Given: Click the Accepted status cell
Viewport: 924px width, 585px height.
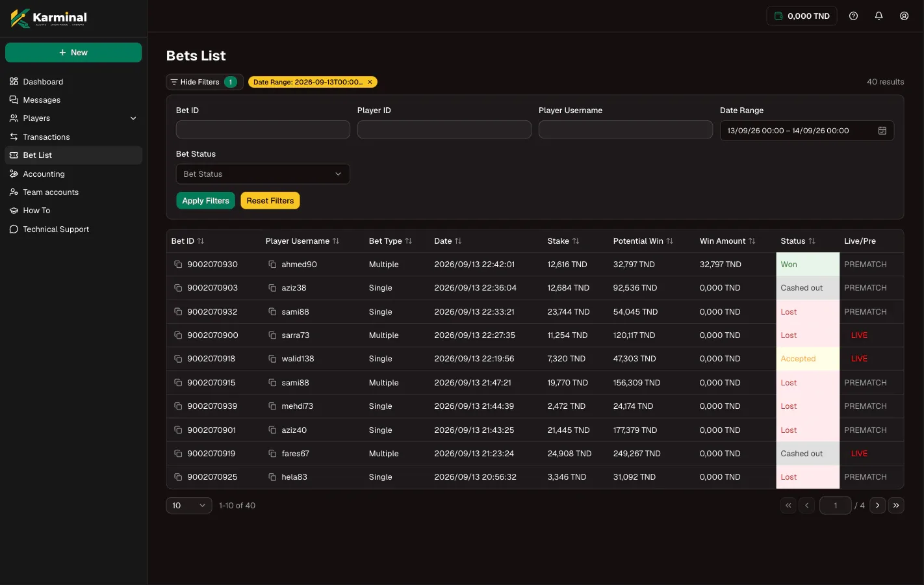Looking at the screenshot, I should pyautogui.click(x=808, y=359).
